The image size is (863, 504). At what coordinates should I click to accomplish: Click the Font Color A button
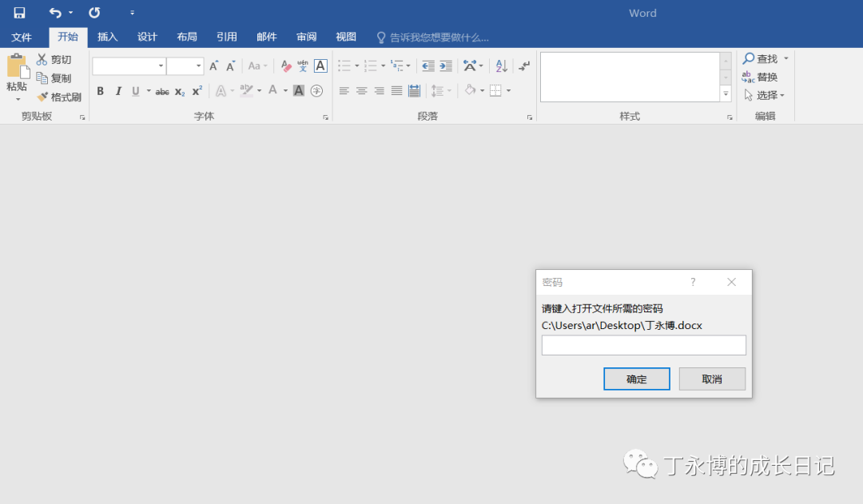(x=272, y=90)
